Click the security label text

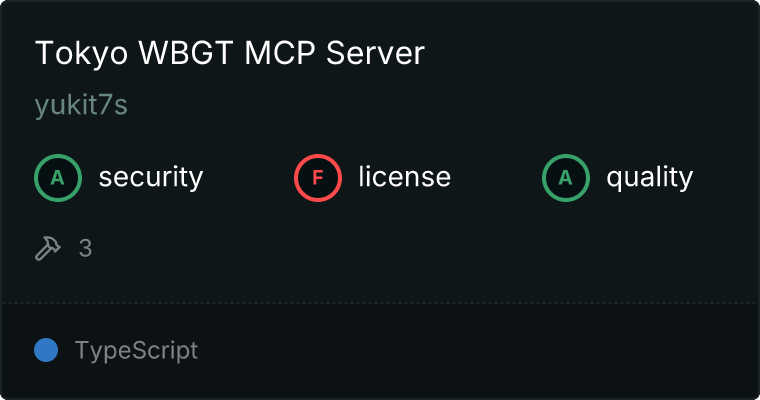pos(151,177)
